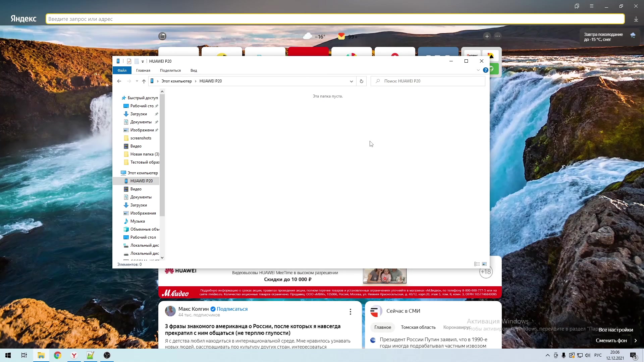
Task: Open the Customize Quick Access Toolbar dropdown
Action: pyautogui.click(x=143, y=61)
